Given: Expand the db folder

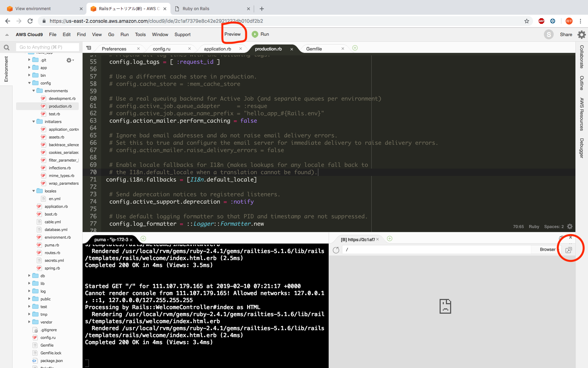Looking at the screenshot, I should [x=29, y=276].
